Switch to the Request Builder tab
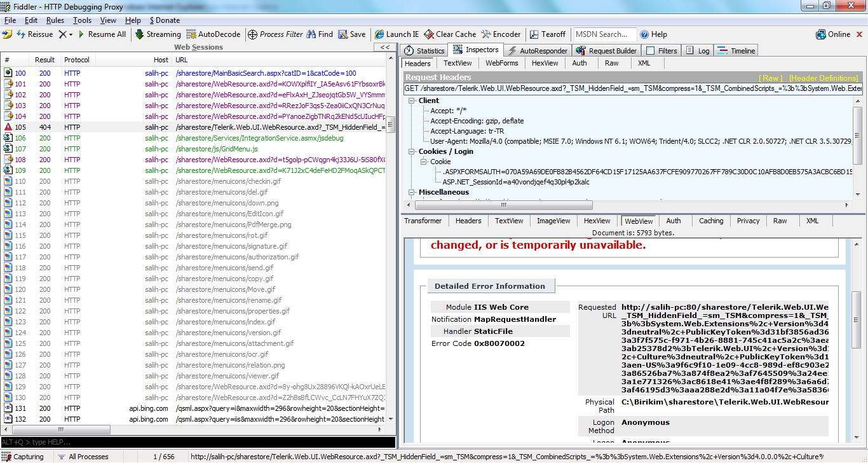This screenshot has height=463, width=868. (x=606, y=51)
